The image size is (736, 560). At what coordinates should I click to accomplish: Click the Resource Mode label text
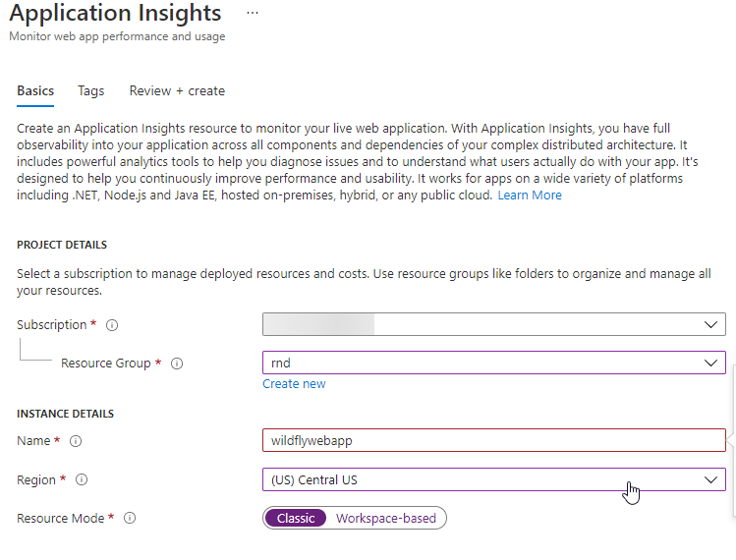[x=61, y=518]
